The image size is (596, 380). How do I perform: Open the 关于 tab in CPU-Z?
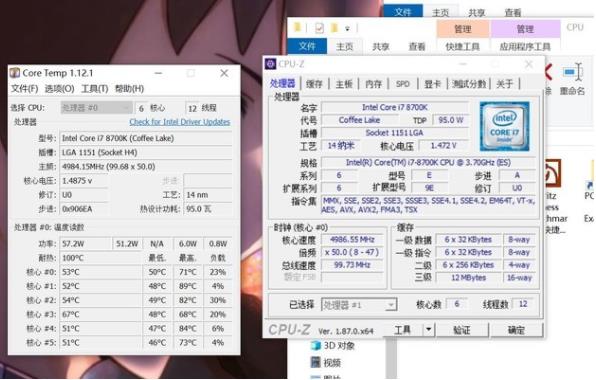[504, 84]
